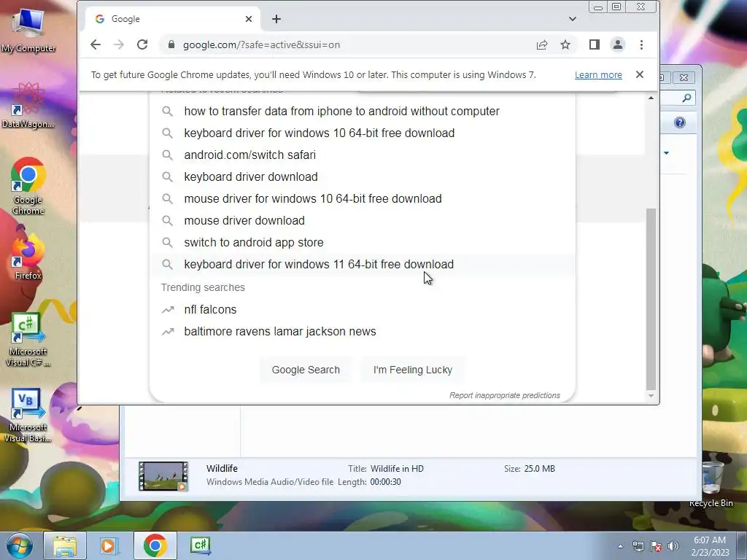Open Microsoft Visual C# desktop shortcut

(28, 340)
